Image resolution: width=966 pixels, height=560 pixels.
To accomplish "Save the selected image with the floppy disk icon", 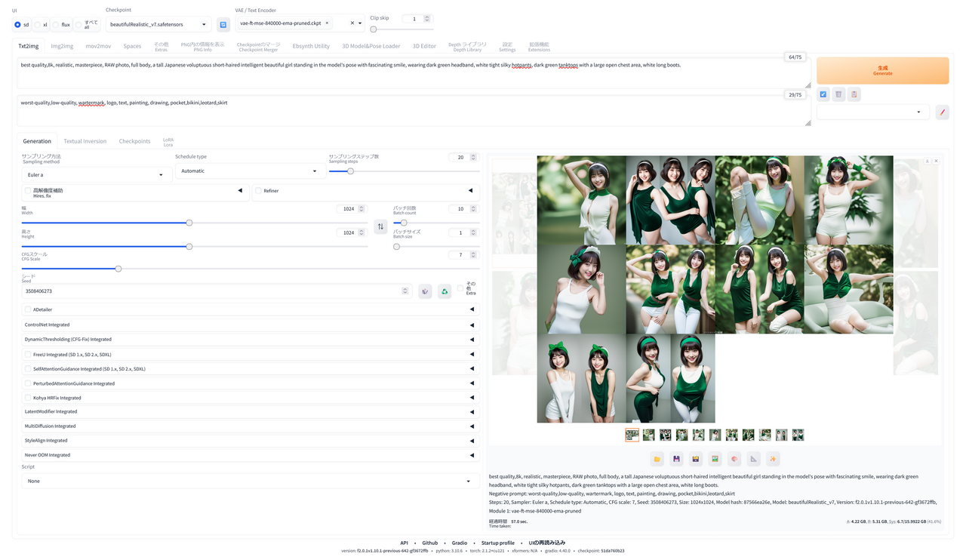I will click(x=676, y=458).
